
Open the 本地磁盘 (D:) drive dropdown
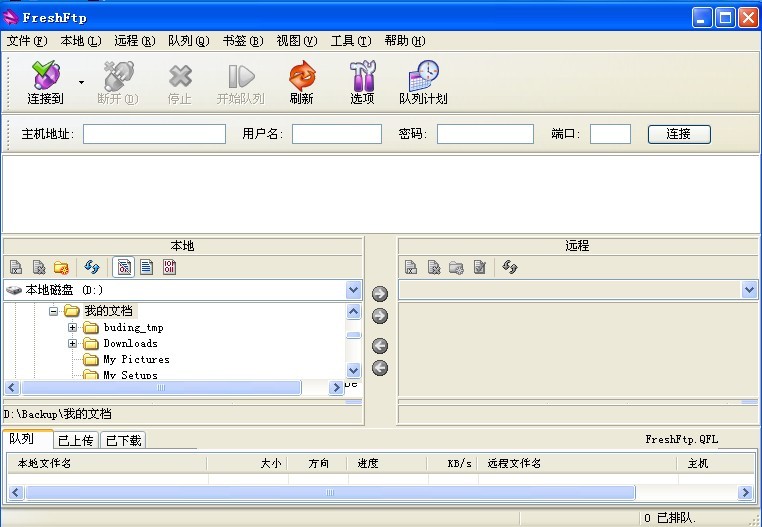[353, 290]
